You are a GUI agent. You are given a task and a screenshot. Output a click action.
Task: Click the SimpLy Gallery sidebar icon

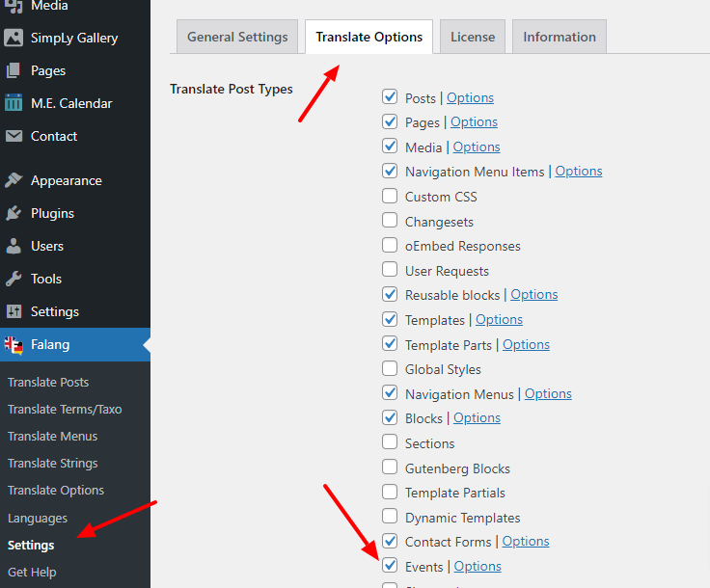(14, 39)
